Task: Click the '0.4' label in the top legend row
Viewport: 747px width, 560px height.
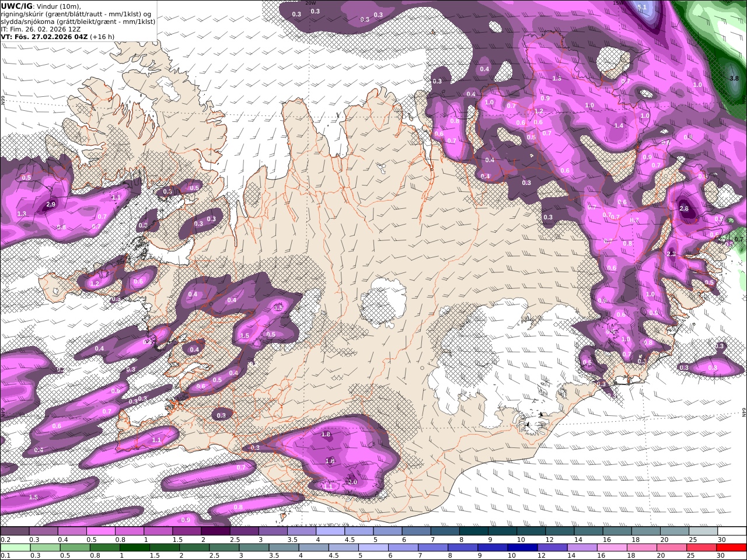Action: click(x=62, y=540)
